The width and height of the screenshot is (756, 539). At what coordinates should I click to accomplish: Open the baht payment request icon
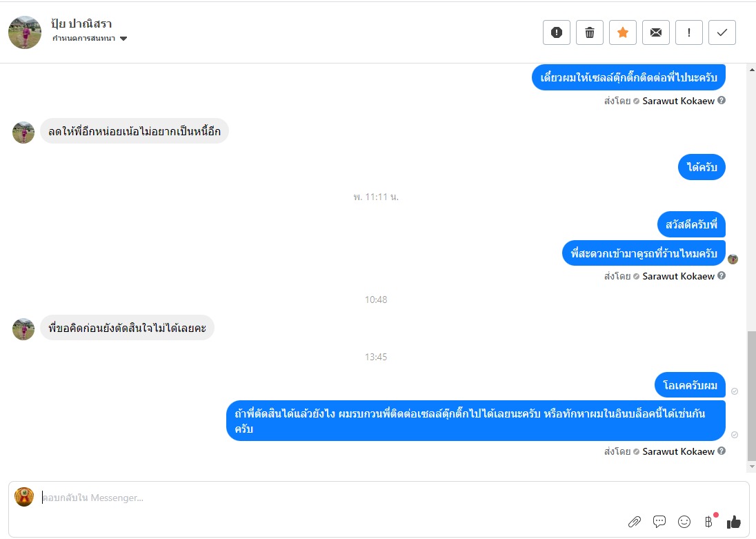[x=709, y=521]
